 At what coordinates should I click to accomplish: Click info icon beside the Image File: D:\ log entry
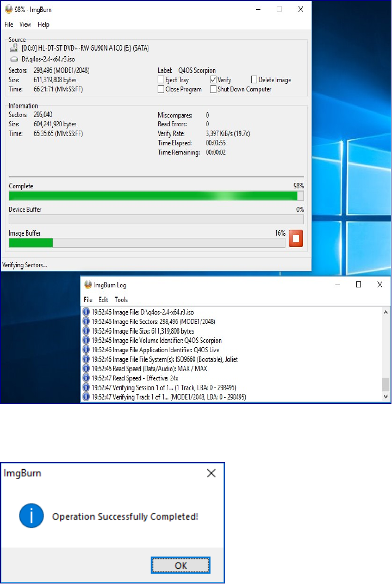86,312
